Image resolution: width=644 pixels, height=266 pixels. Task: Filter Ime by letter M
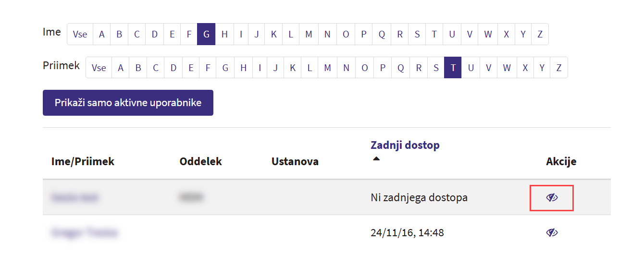[309, 34]
